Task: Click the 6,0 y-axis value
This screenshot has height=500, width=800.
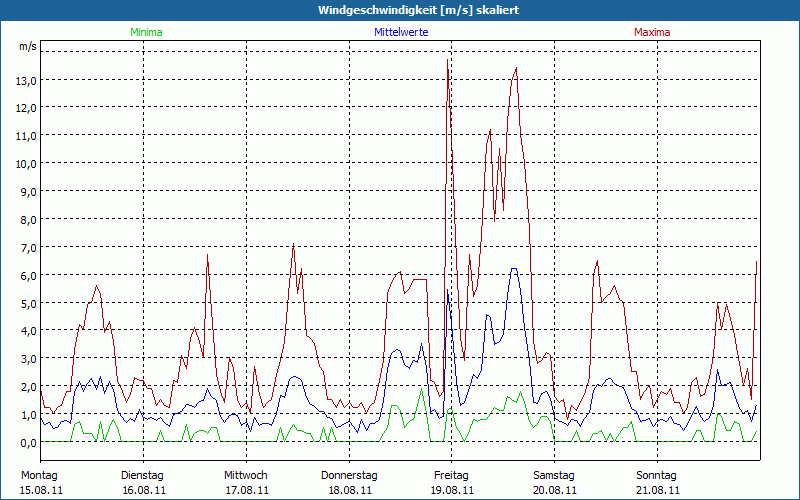Action: pos(28,276)
